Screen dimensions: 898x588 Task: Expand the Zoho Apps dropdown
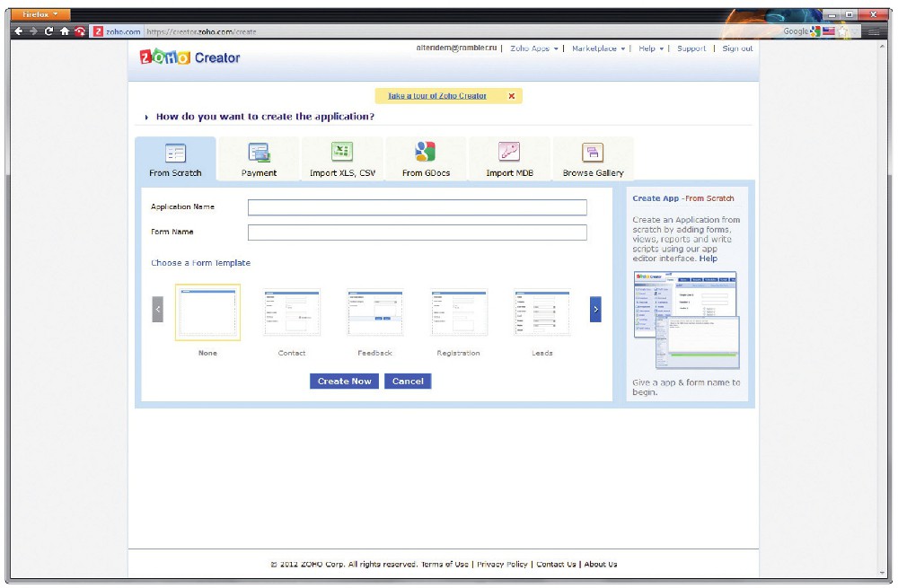pos(534,48)
